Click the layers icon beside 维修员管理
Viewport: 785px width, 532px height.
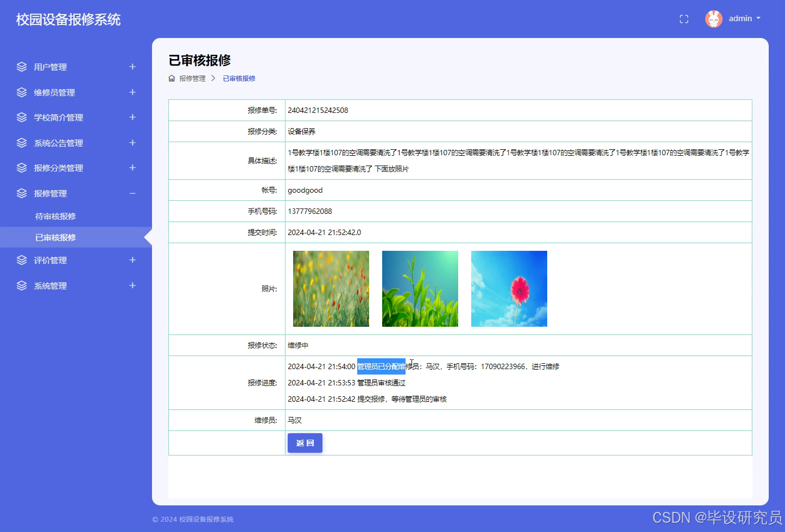point(22,92)
